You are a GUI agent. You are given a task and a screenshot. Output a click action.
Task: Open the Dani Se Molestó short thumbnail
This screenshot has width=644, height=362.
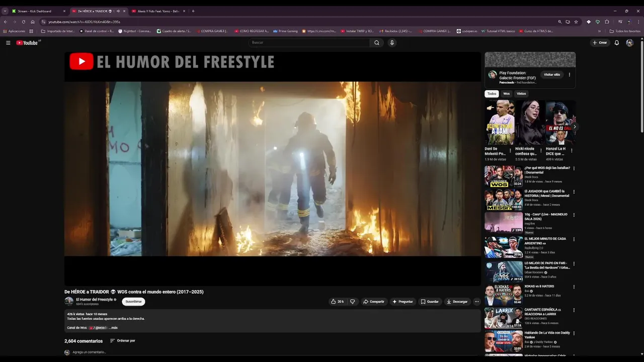pos(500,123)
